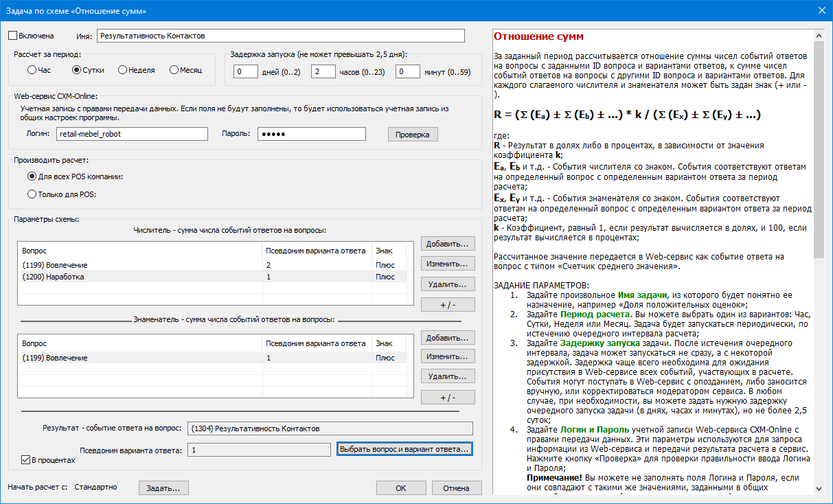The height and width of the screenshot is (504, 833).
Task: Click the task name input field
Action: click(x=281, y=35)
